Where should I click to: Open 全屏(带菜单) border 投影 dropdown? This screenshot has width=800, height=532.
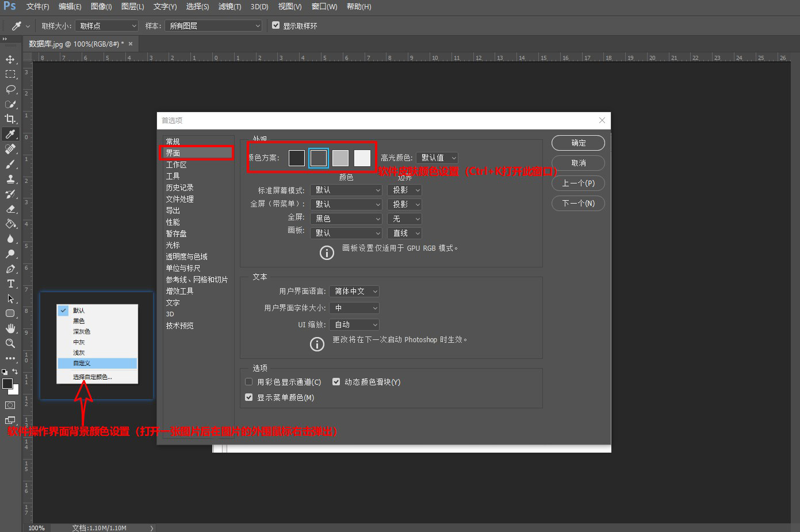pyautogui.click(x=405, y=204)
